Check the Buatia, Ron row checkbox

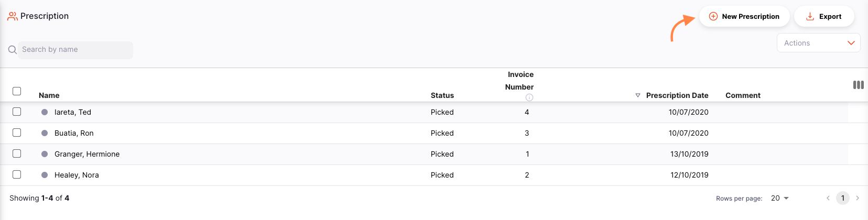[17, 133]
